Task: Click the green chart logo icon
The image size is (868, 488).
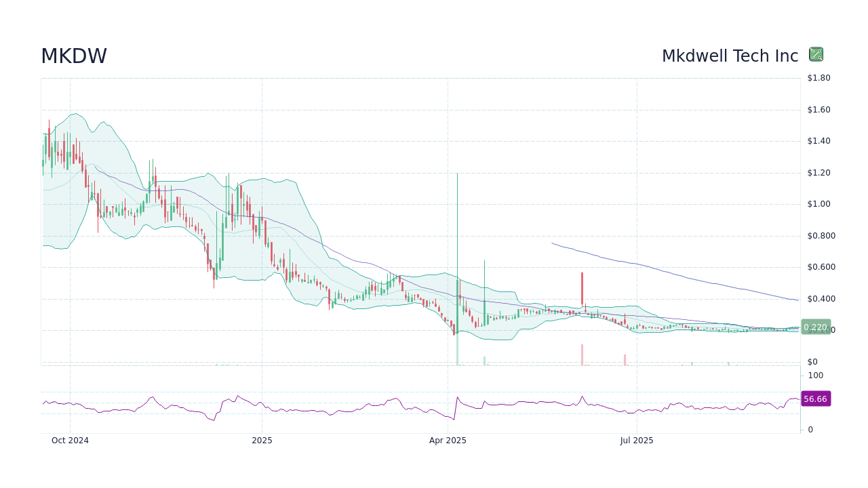Action: tap(816, 54)
